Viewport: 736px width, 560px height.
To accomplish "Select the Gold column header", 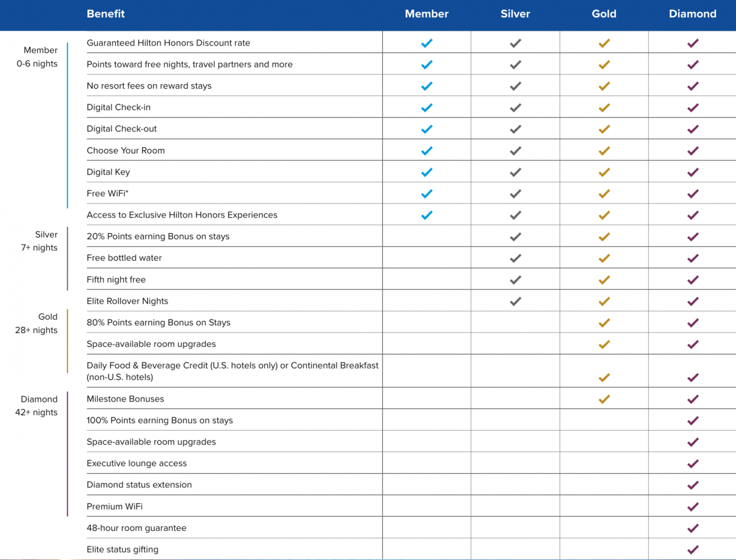I will point(604,14).
